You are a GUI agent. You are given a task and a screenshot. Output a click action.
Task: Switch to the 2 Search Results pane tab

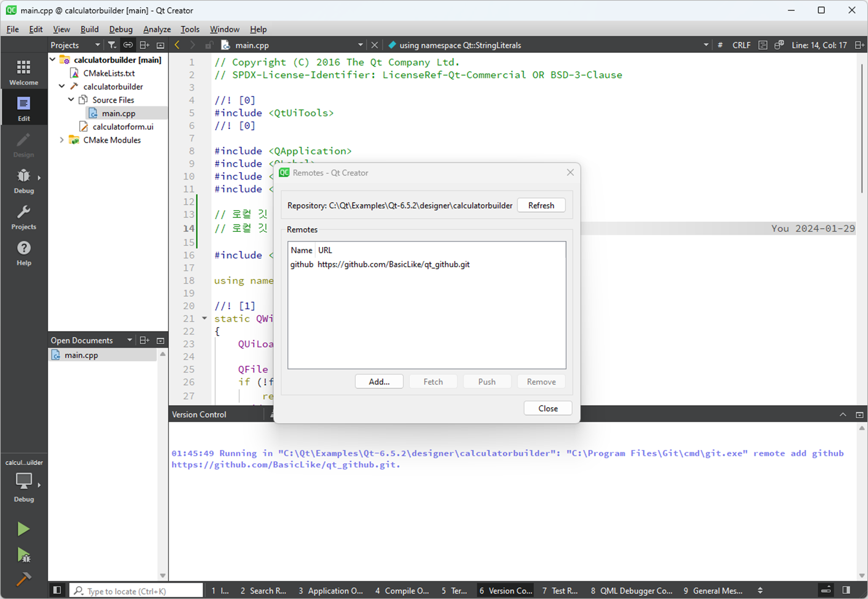click(263, 590)
